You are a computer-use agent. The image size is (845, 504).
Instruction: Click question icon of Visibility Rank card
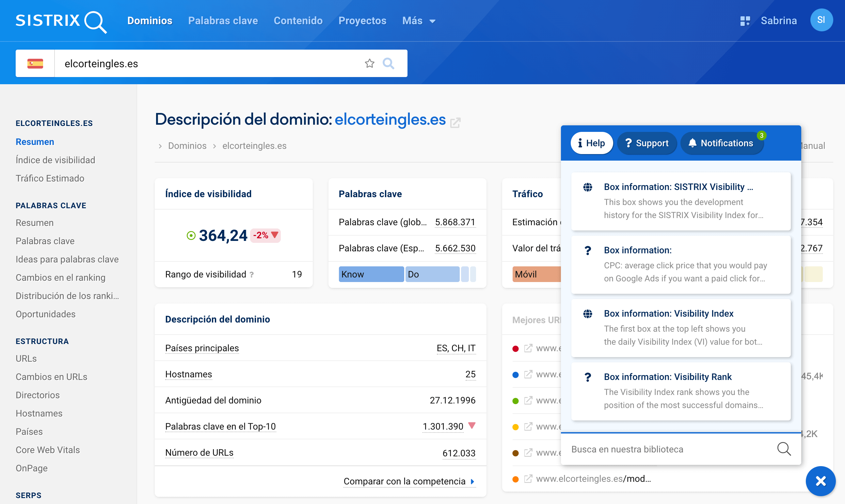point(588,377)
